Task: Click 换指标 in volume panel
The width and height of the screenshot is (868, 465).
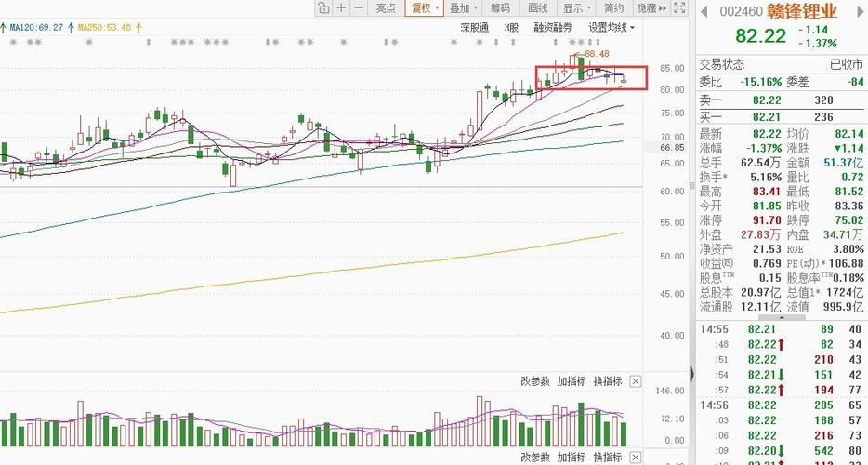Action: [608, 381]
